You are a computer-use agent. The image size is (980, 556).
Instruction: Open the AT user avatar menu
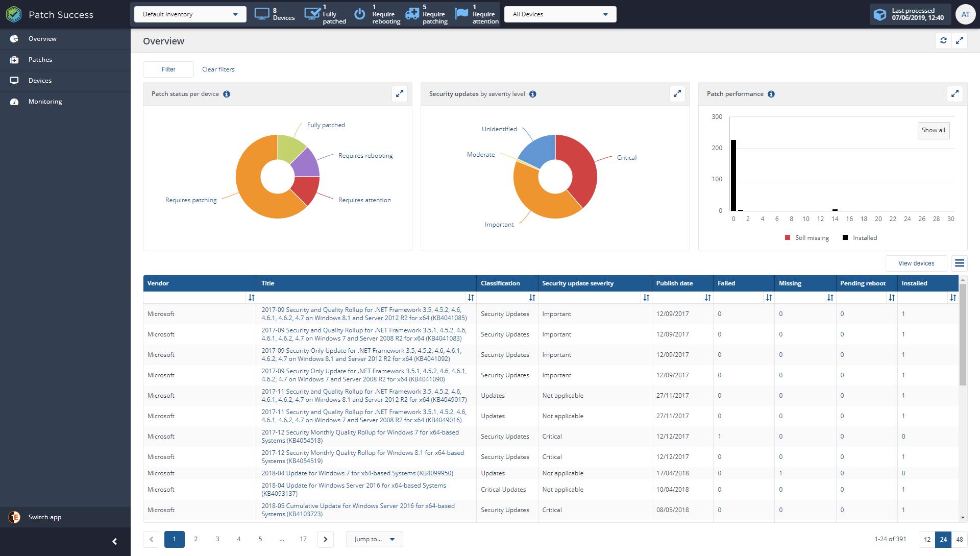(965, 14)
